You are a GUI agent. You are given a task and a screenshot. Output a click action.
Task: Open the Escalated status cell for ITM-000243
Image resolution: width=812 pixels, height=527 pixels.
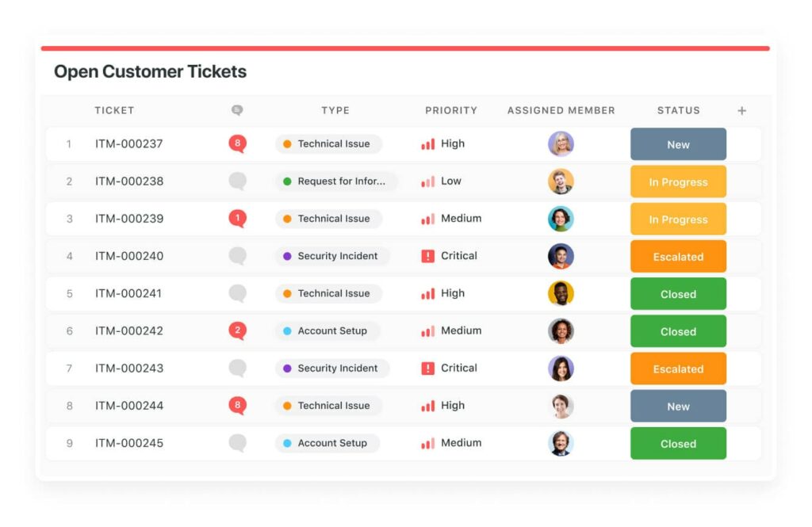678,369
